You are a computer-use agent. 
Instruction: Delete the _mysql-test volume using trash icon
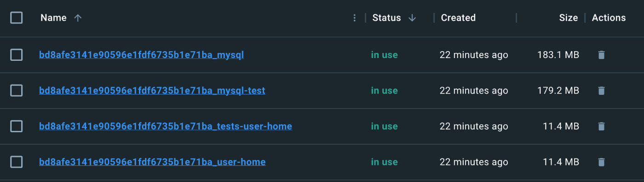601,91
